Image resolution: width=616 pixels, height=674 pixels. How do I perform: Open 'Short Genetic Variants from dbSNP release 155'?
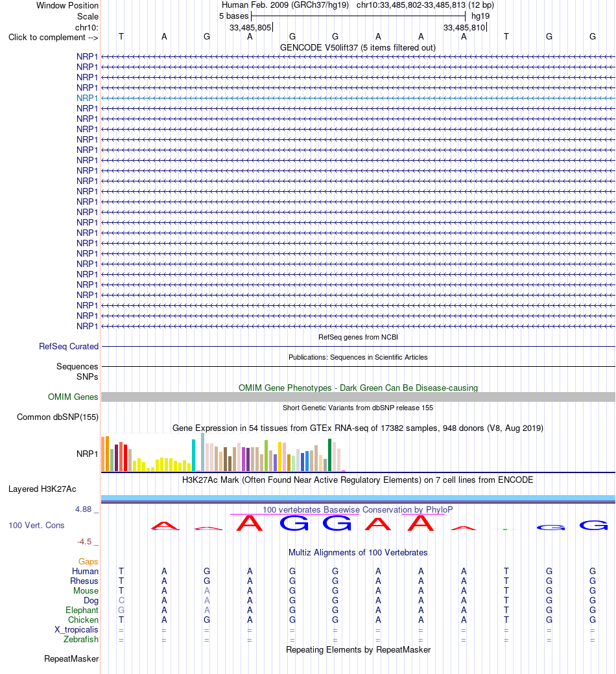358,408
